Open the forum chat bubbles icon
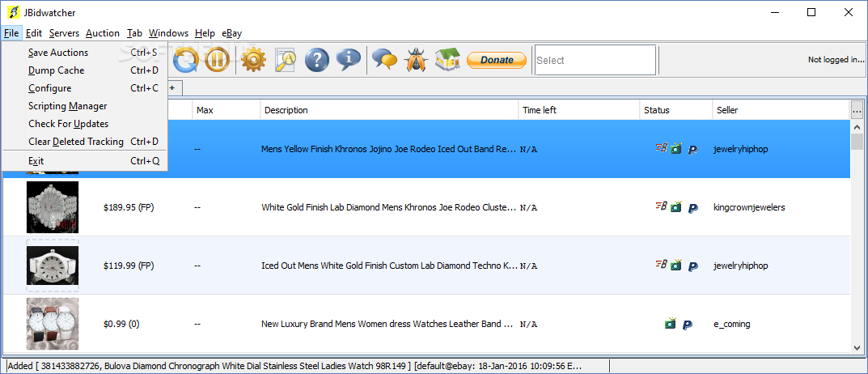This screenshot has width=868, height=374. pos(384,59)
